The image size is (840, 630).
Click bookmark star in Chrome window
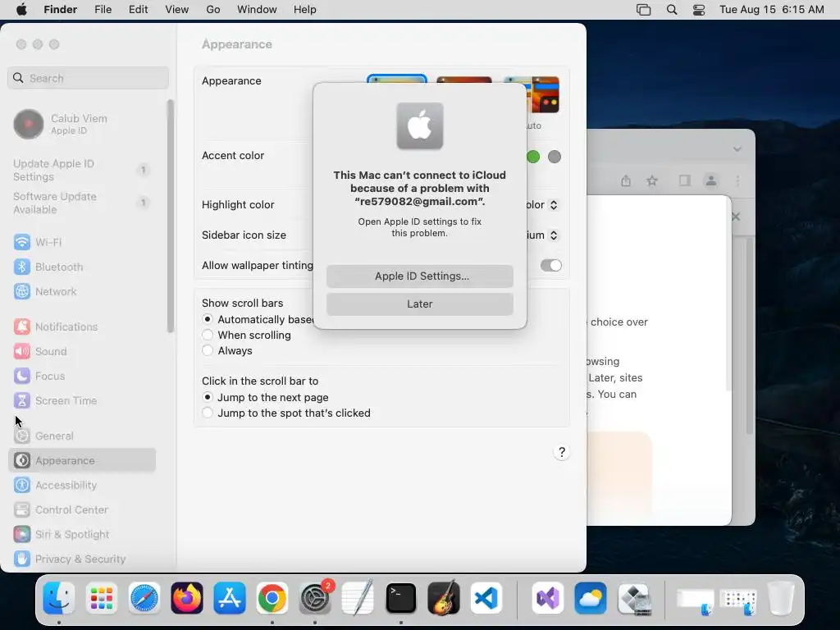(652, 181)
